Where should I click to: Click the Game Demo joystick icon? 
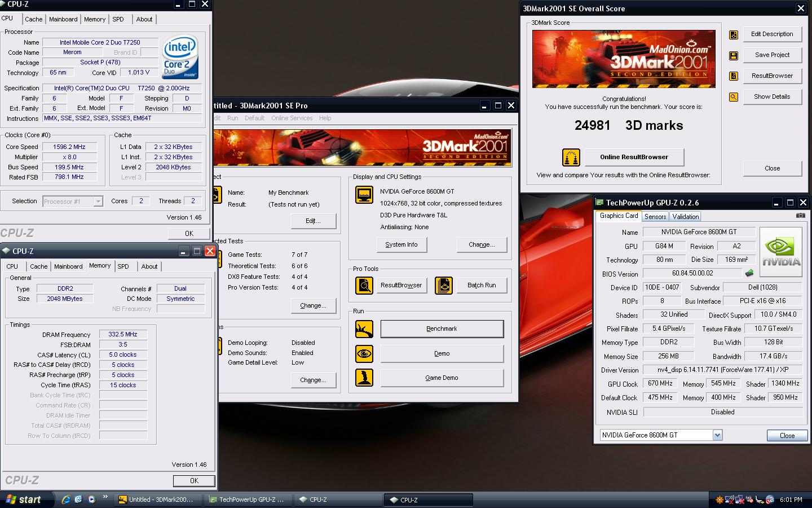pyautogui.click(x=364, y=378)
